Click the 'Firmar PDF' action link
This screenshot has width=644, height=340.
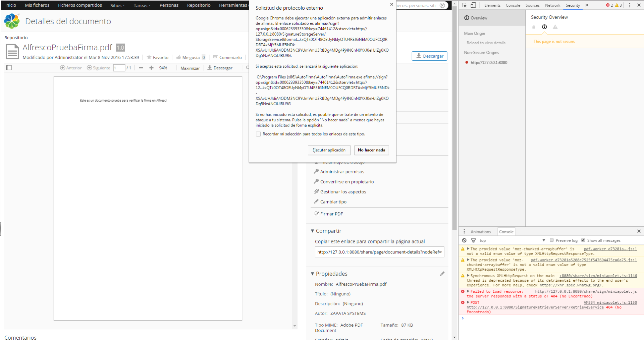coord(331,214)
